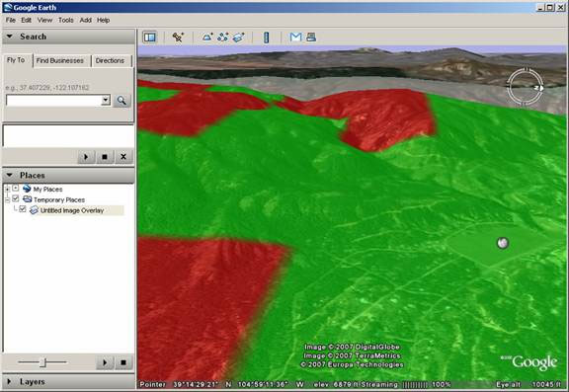The height and width of the screenshot is (392, 569).
Task: Click the elev 6879 ft status text
Action: (x=336, y=384)
